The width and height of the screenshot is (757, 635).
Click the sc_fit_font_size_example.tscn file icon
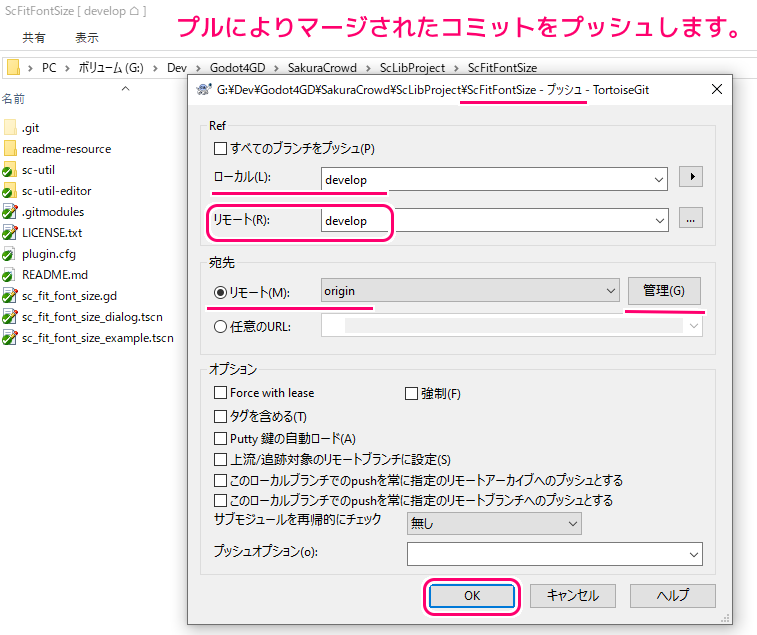(x=9, y=338)
